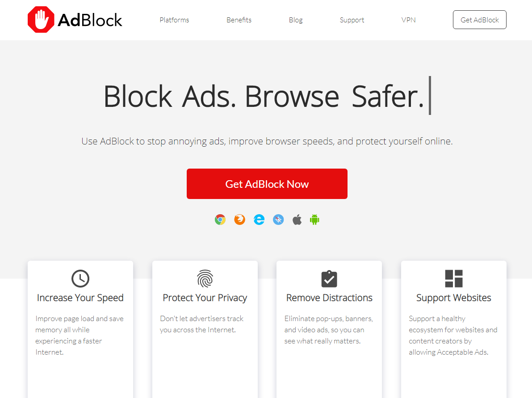Viewport: 532px width, 398px height.
Task: Select the fingerprint icon for Protect Your Privacy
Action: 205,279
